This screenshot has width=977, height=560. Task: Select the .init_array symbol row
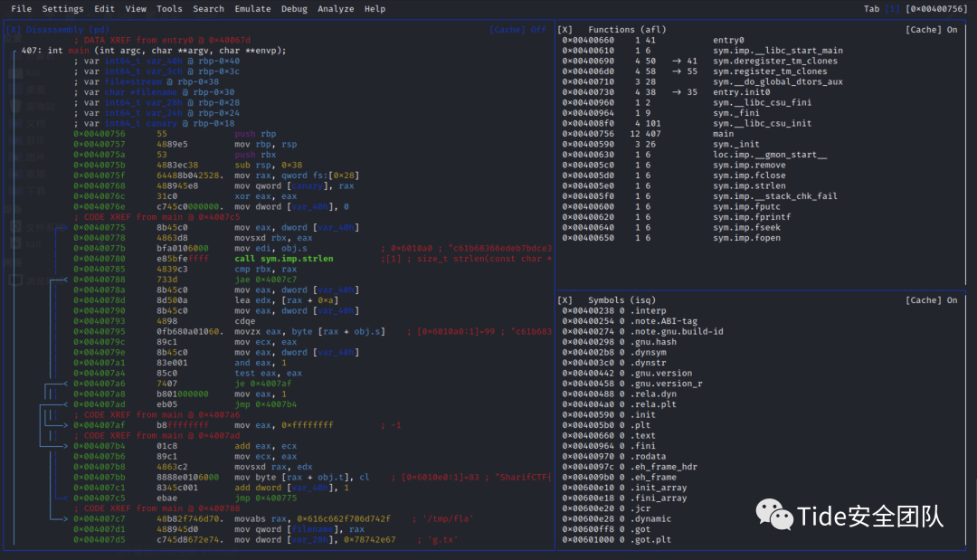pos(624,488)
